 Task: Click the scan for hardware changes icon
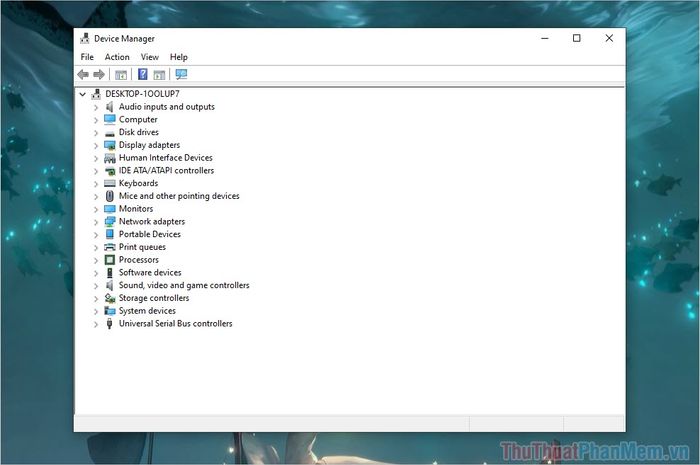[181, 74]
